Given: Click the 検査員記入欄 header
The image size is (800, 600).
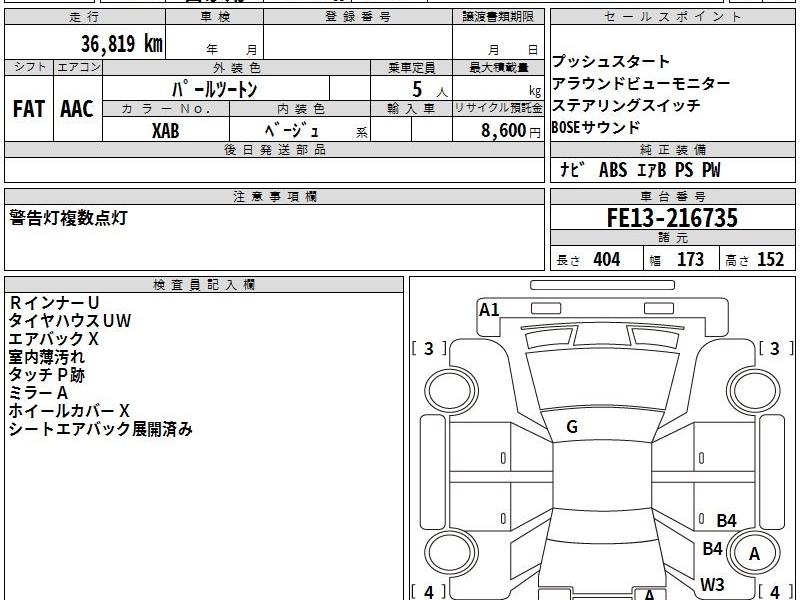Looking at the screenshot, I should [x=204, y=285].
